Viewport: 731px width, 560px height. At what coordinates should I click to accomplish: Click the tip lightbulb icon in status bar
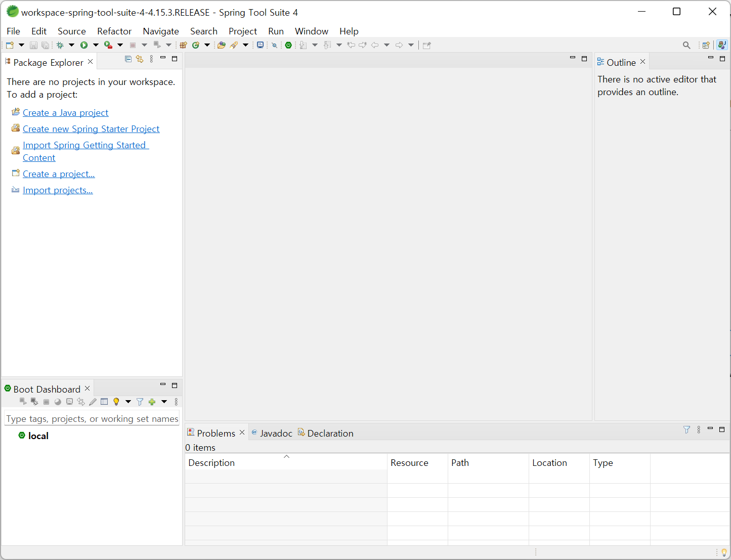point(724,552)
